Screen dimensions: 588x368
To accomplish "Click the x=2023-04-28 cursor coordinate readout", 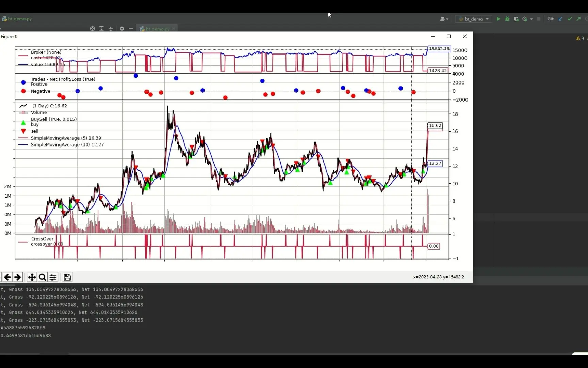I will click(439, 277).
